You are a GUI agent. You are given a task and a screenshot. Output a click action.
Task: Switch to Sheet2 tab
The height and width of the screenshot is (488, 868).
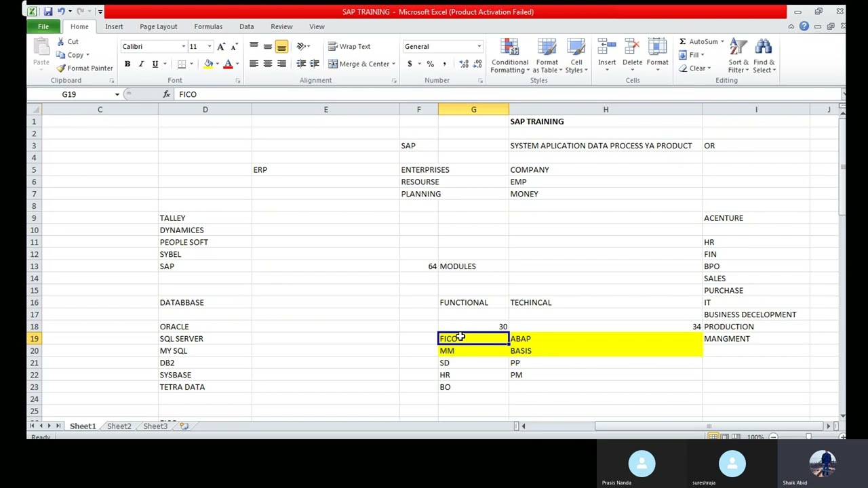119,426
